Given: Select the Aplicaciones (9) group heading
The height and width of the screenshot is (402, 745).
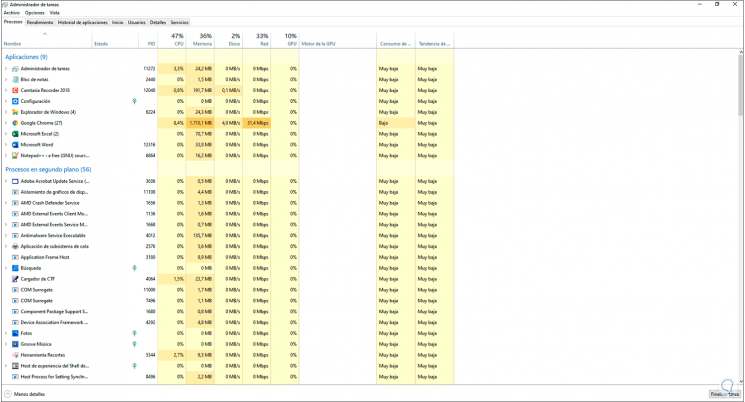Looking at the screenshot, I should pyautogui.click(x=26, y=57).
